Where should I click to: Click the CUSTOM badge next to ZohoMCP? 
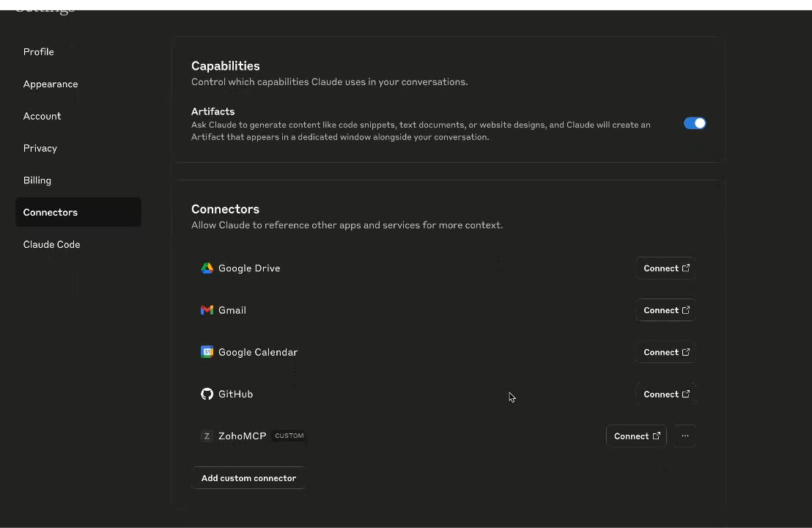(289, 436)
